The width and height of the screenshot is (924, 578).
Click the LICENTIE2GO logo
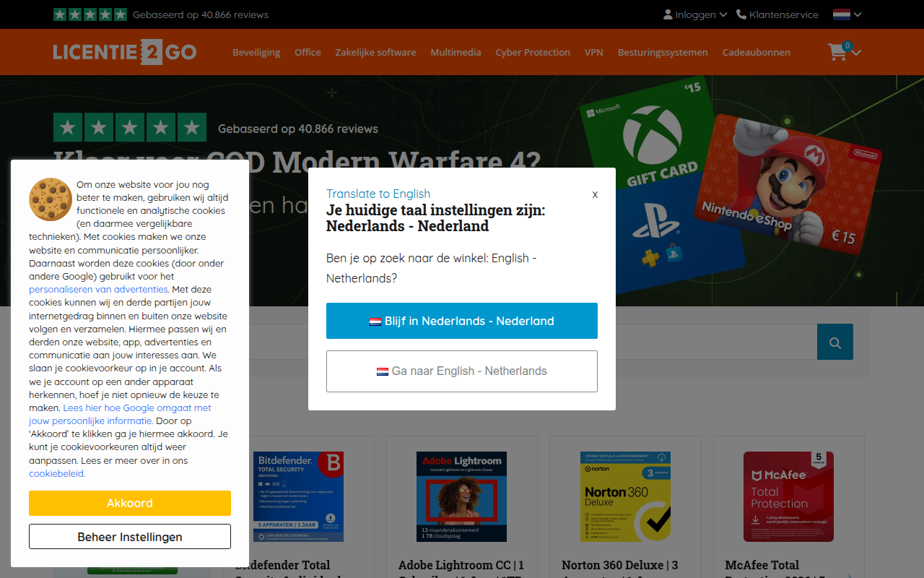coord(125,52)
